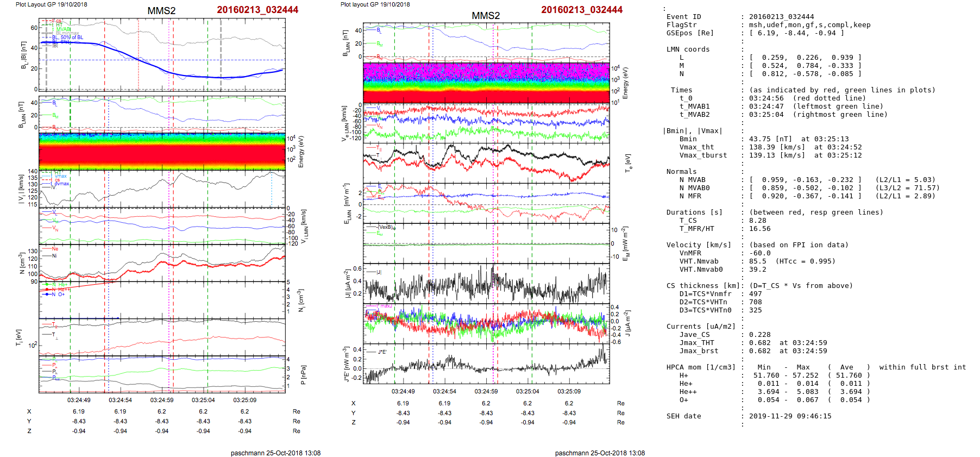Select the 03:24:49 tick label on the left time axis

click(x=79, y=400)
